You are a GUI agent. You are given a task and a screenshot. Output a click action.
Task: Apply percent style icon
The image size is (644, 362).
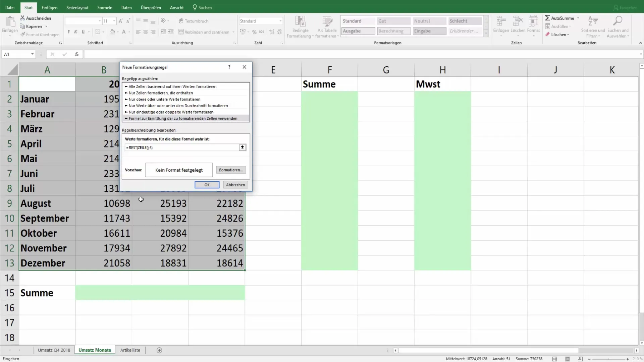pyautogui.click(x=254, y=32)
